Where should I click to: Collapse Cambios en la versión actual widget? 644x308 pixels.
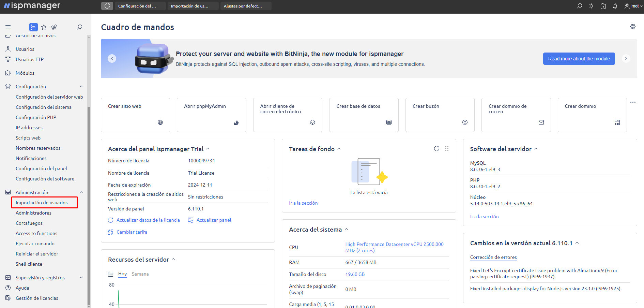pyautogui.click(x=577, y=243)
